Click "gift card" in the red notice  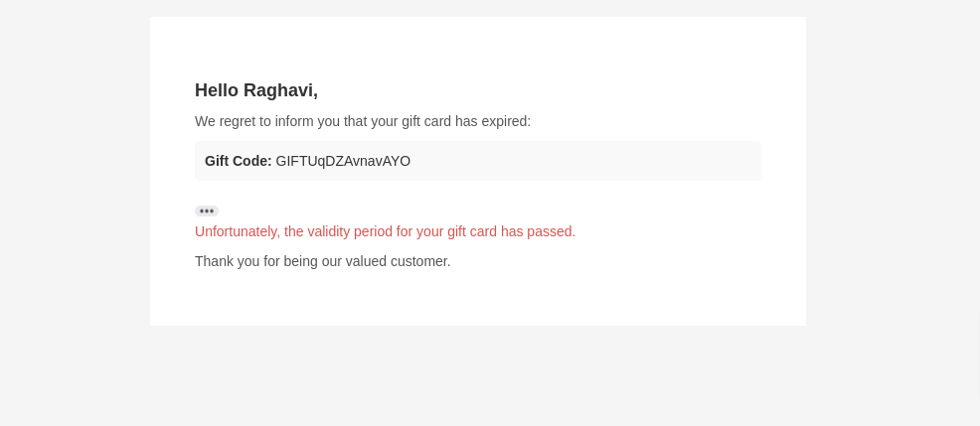[472, 231]
